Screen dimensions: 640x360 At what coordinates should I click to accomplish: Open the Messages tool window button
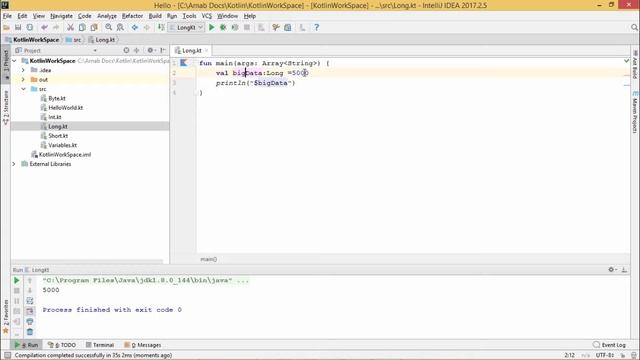[142, 345]
